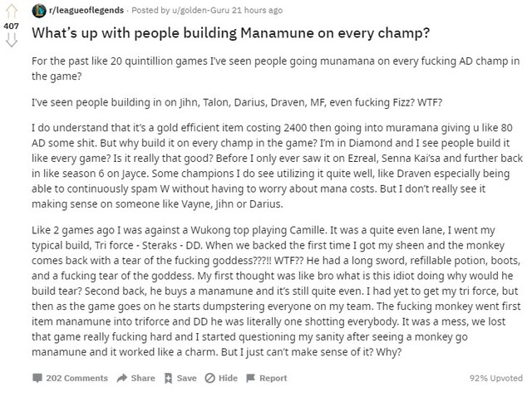
Task: Click the speech bubble comments icon
Action: point(37,378)
